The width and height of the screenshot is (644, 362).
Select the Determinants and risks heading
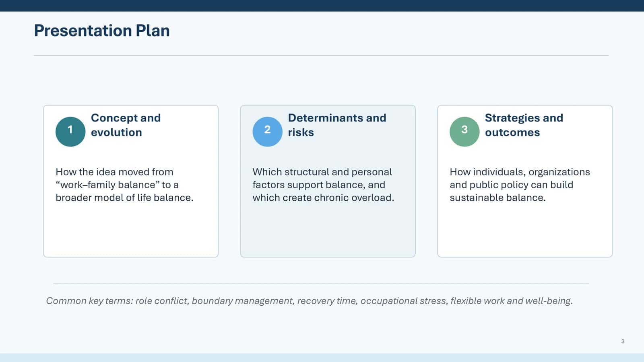tap(337, 125)
